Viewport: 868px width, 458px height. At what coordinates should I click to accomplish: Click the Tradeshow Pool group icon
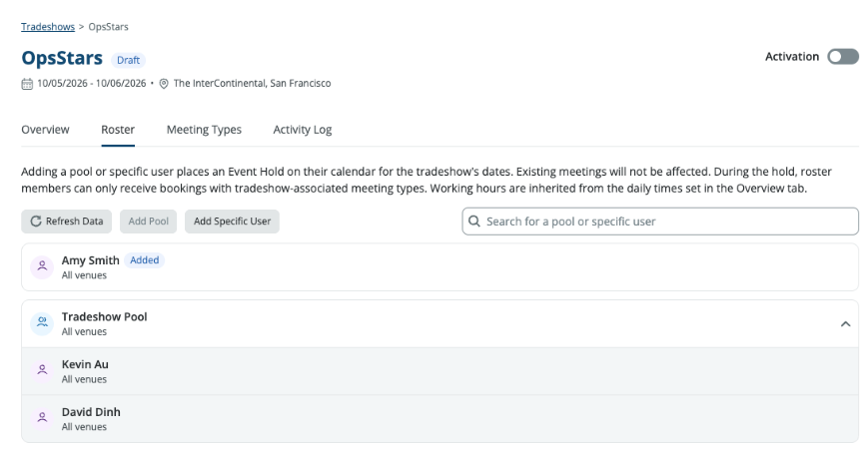click(42, 323)
